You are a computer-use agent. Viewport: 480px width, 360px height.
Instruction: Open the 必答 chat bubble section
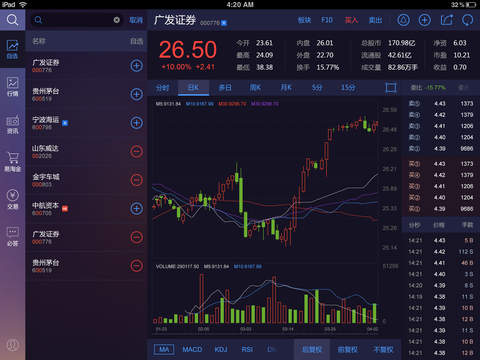pos(12,237)
